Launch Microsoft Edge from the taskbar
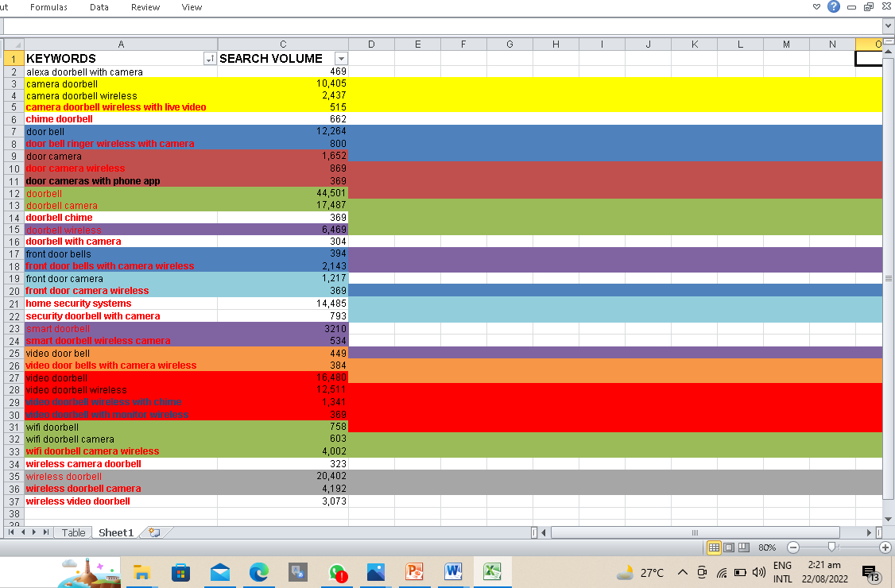 (258, 571)
